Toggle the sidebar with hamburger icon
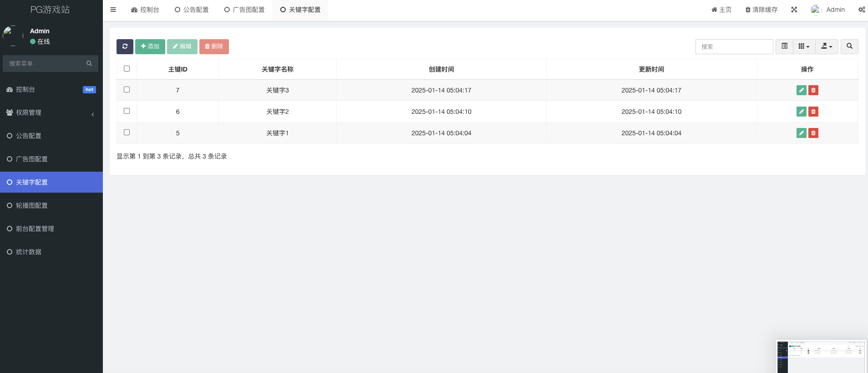868x373 pixels. (113, 10)
